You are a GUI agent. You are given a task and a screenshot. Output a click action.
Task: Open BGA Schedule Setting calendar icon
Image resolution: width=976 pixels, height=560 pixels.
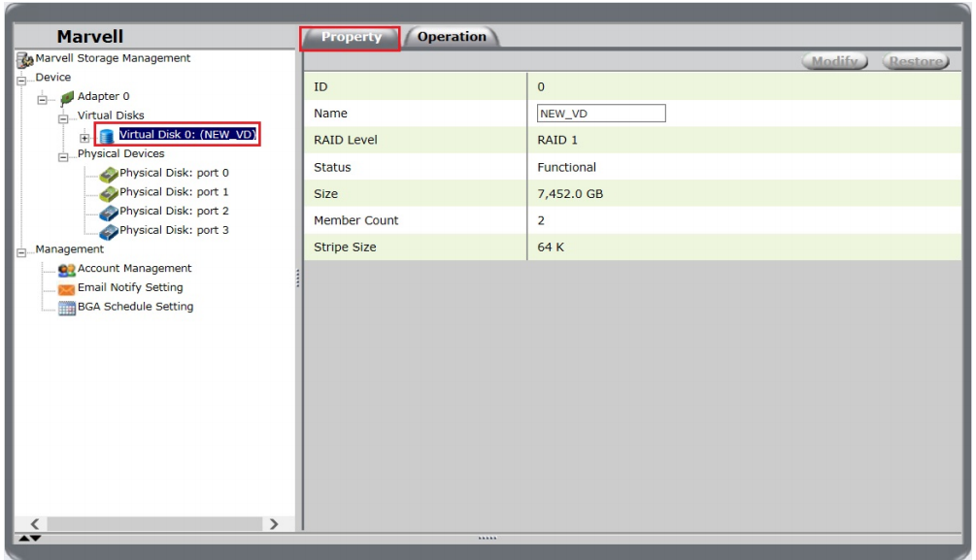point(66,308)
